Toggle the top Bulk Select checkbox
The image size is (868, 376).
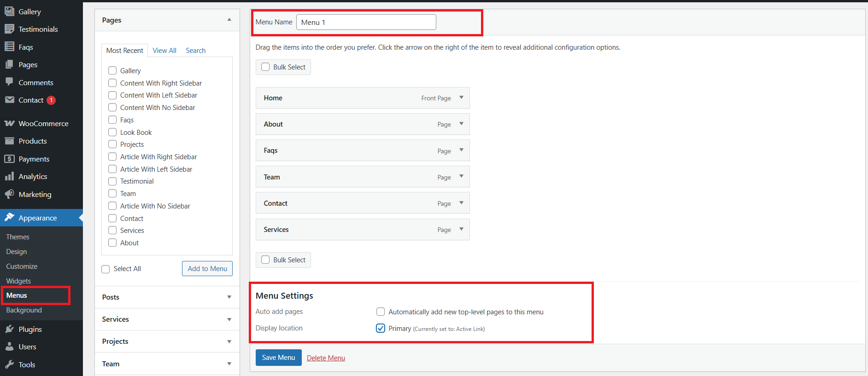265,67
